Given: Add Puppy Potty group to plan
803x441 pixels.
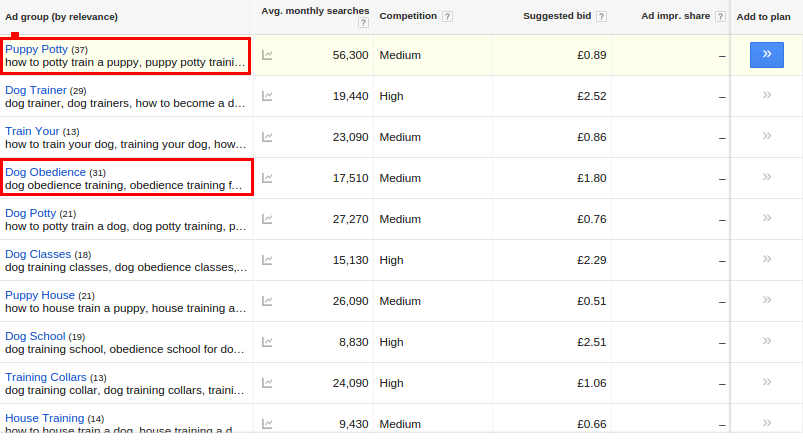Looking at the screenshot, I should pyautogui.click(x=767, y=55).
